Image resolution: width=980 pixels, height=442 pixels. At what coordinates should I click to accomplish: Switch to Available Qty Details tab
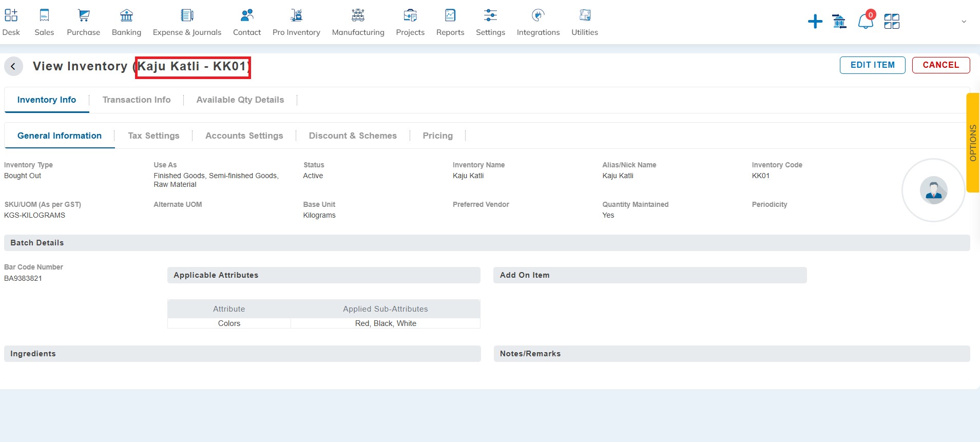click(240, 100)
